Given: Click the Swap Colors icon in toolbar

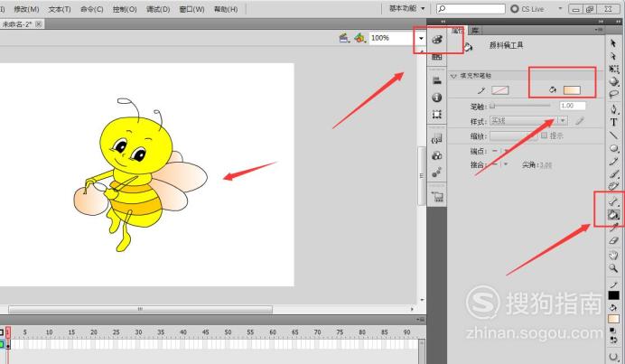Looking at the screenshot, I should coord(613,340).
